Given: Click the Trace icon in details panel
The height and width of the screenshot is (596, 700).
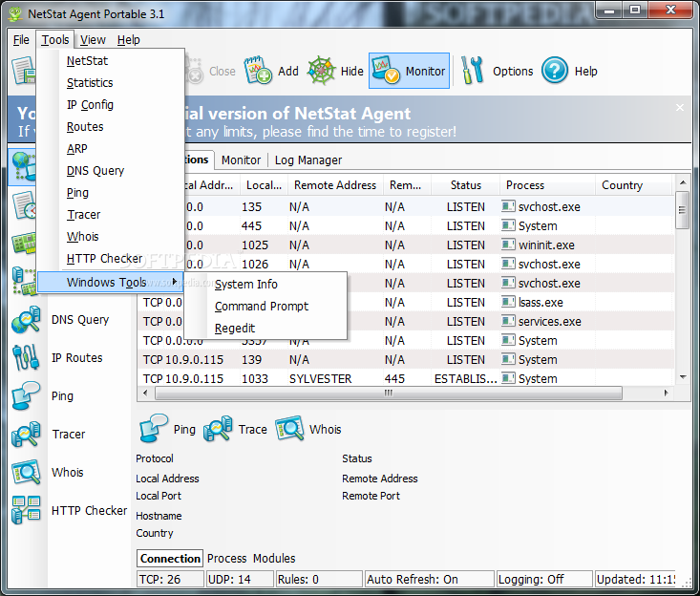Looking at the screenshot, I should click(218, 429).
